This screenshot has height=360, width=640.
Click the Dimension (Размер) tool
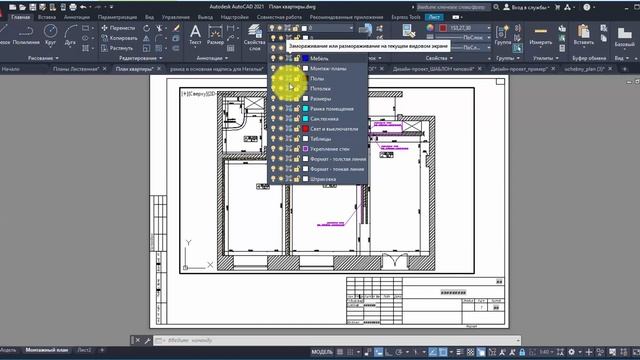215,34
